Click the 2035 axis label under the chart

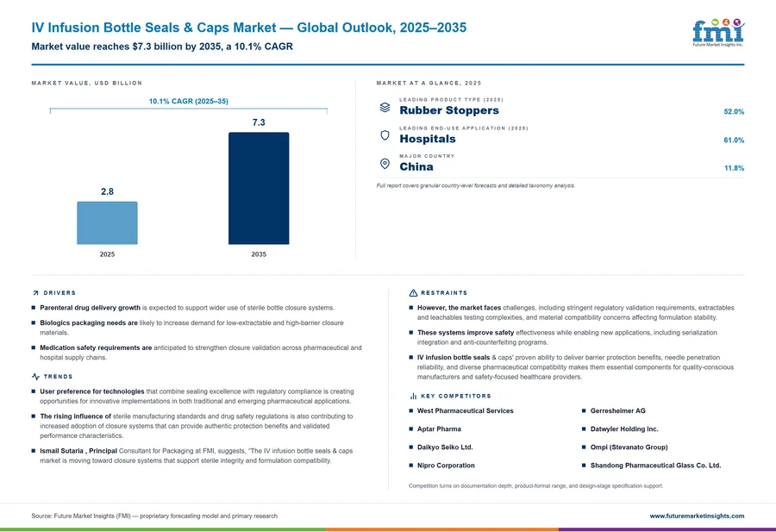pyautogui.click(x=259, y=254)
